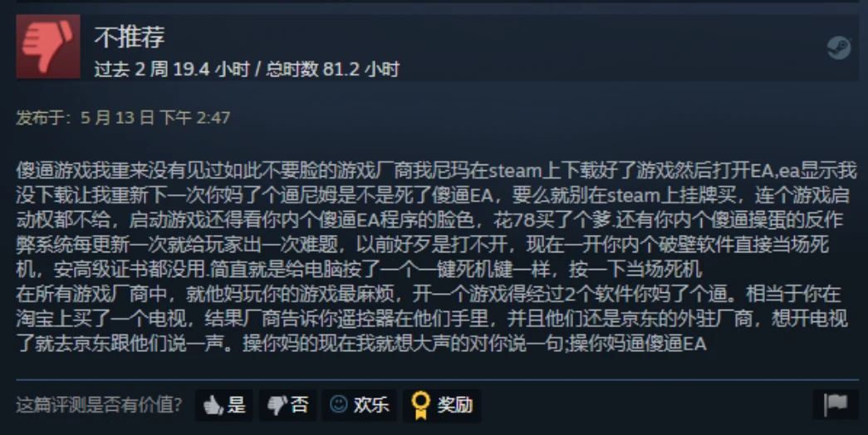Click the red thumbs-down review rating icon
868x435 pixels.
[48, 46]
